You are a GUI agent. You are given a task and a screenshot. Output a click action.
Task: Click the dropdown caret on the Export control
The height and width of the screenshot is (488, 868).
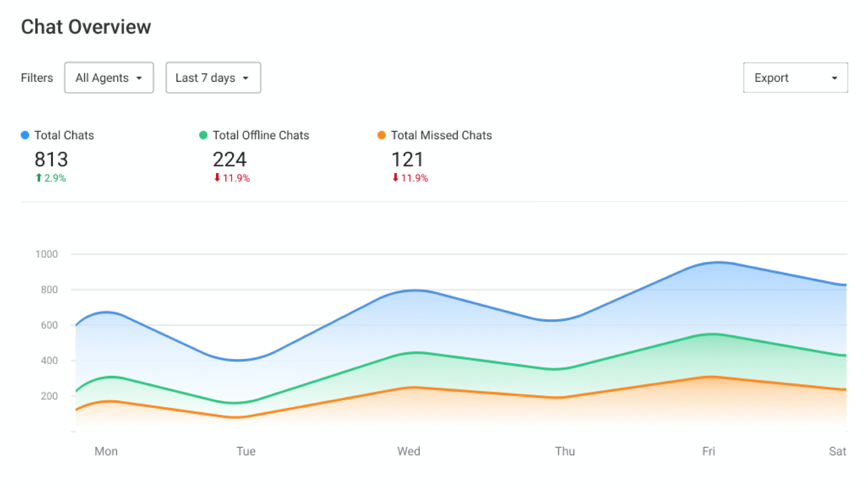tap(833, 78)
